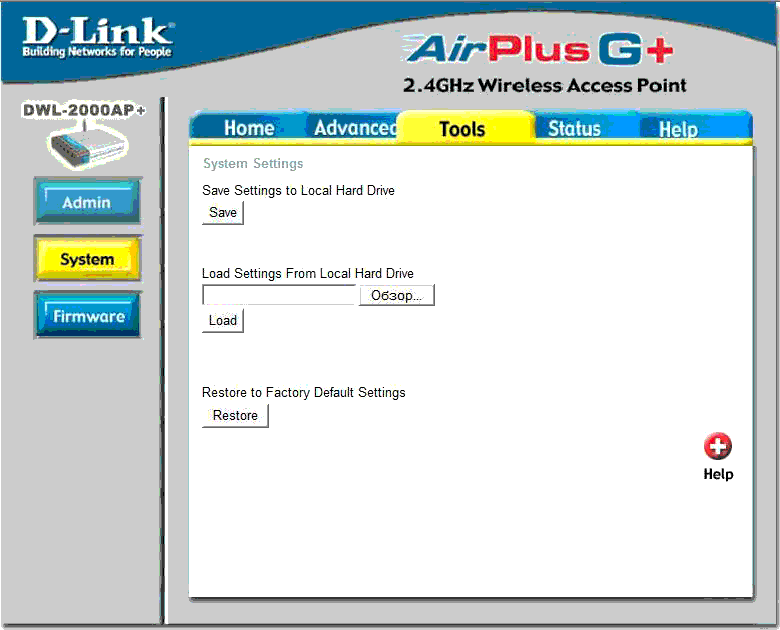This screenshot has width=780, height=630.
Task: Click 'Restore to Factory Default Settings' text
Action: (303, 393)
